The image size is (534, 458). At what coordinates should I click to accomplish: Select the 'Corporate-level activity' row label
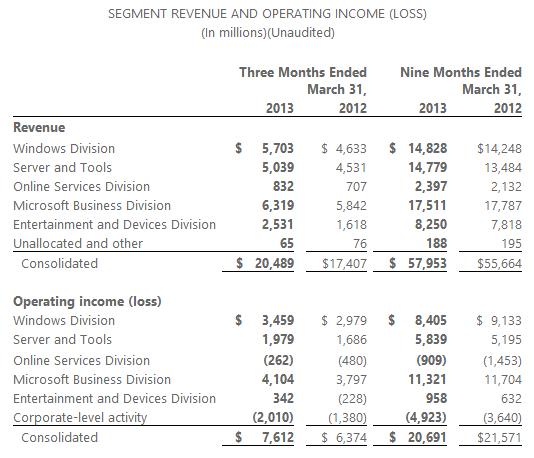[x=80, y=417]
